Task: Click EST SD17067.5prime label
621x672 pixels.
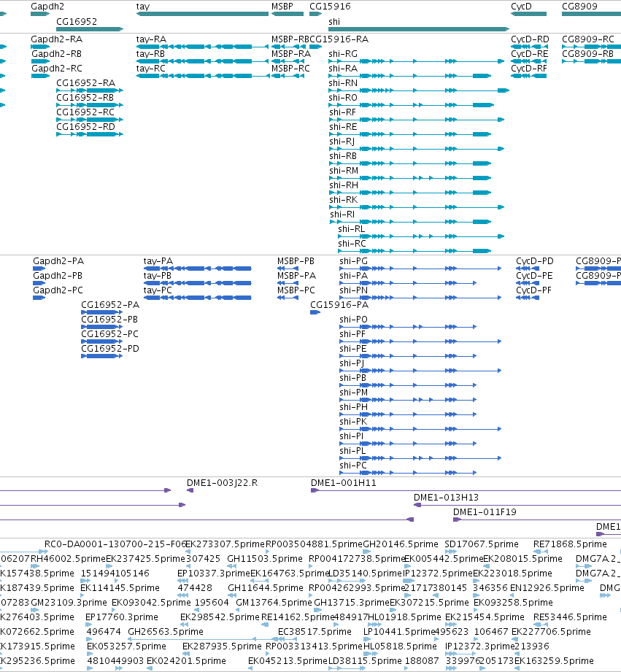Action: coord(482,544)
